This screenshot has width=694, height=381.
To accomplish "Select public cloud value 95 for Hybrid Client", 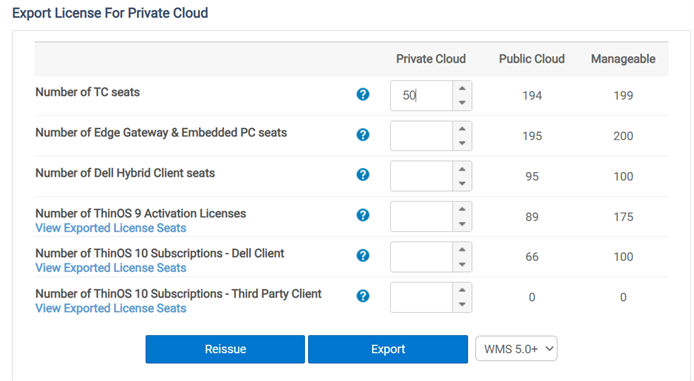I will pyautogui.click(x=532, y=177).
